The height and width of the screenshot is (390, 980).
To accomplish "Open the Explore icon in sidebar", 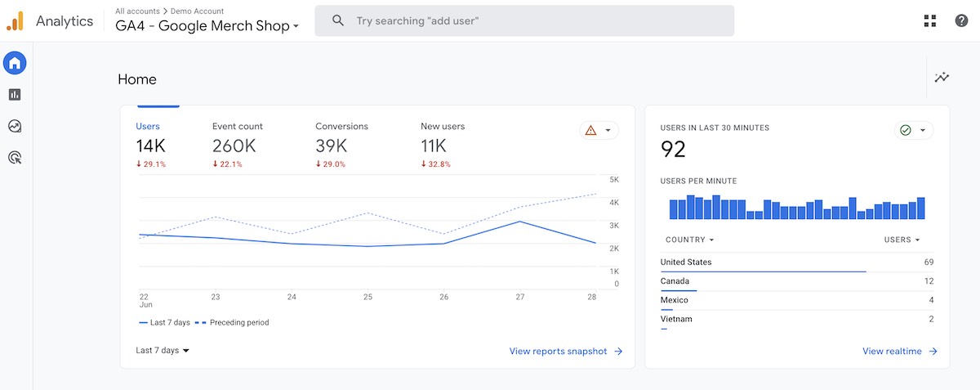I will coord(15,126).
